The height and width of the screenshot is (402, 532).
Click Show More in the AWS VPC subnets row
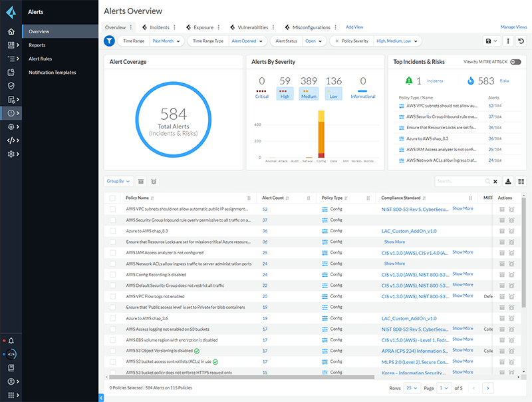[463, 208]
